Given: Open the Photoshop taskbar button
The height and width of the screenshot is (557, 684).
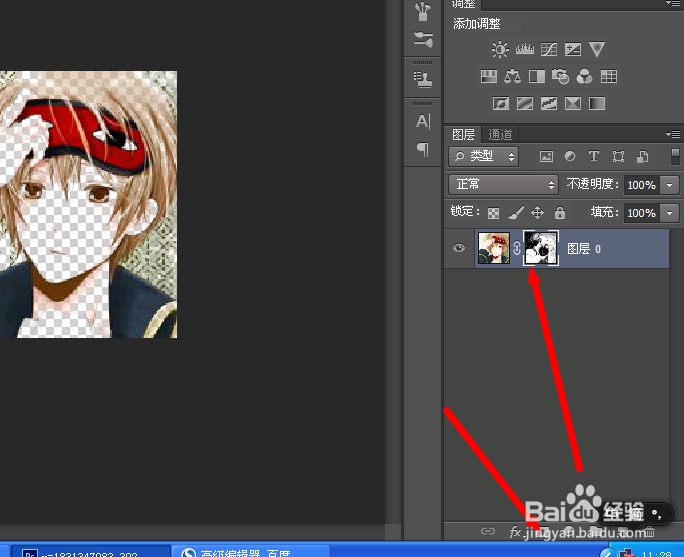Looking at the screenshot, I should [91, 551].
